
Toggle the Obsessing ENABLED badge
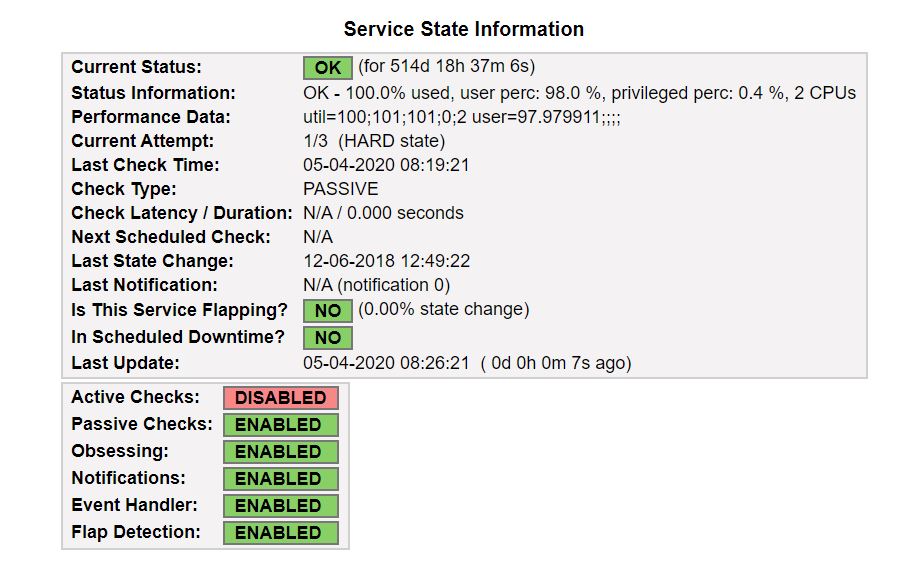click(x=280, y=452)
